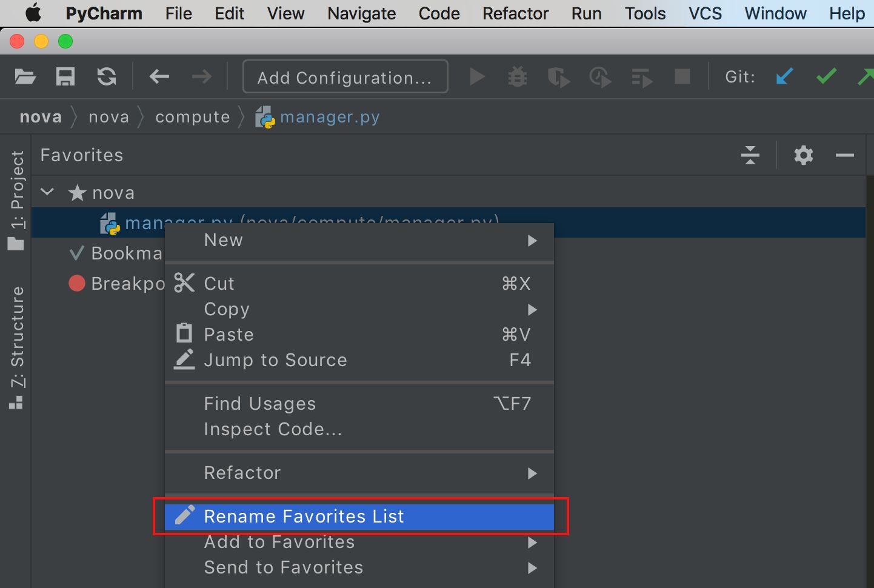Open the Favorites panel gear settings
Screen dimensions: 874x588
click(804, 155)
